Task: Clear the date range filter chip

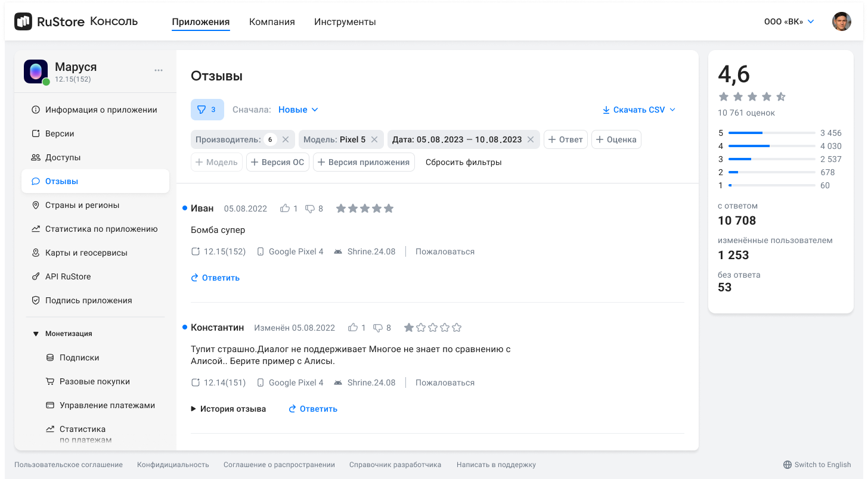Action: (531, 139)
